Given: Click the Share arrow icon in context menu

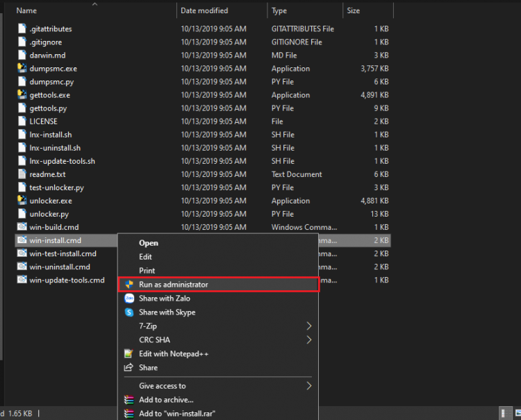Looking at the screenshot, I should click(129, 367).
